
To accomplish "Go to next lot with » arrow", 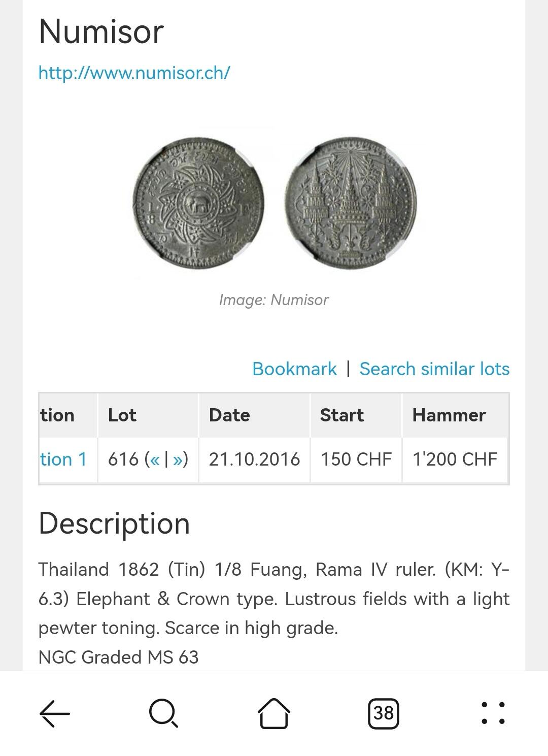I will tap(177, 459).
